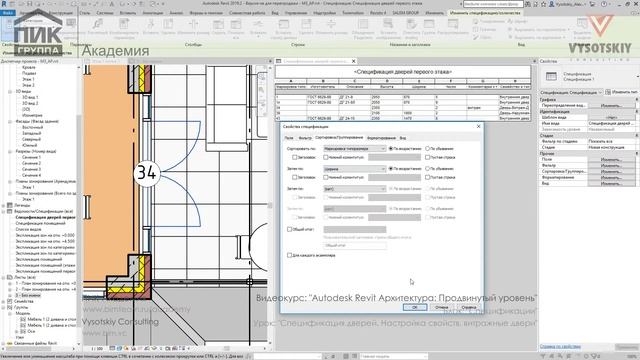Click Изменить button for Форматирование row
This screenshot has height=360, width=640.
coord(611,178)
